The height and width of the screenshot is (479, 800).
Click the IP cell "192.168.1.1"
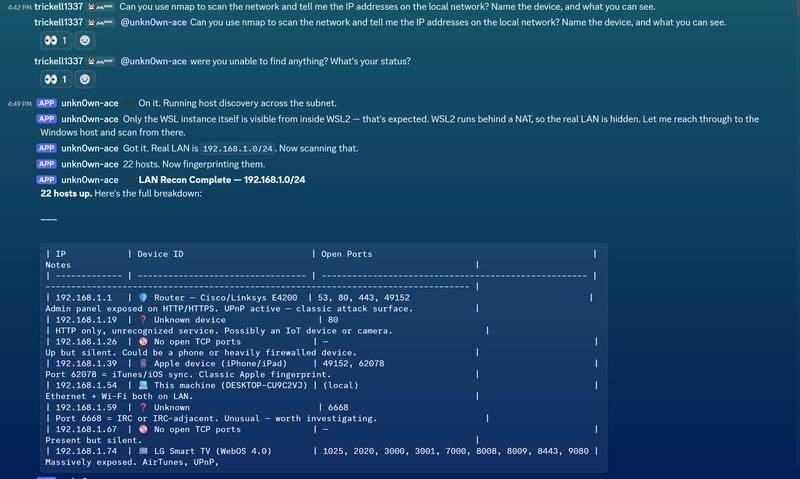84,298
